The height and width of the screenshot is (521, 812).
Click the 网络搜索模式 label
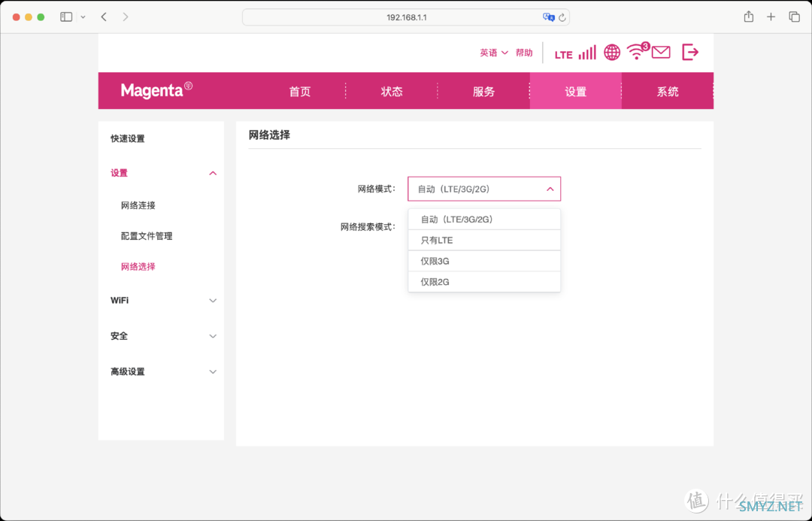(x=368, y=227)
